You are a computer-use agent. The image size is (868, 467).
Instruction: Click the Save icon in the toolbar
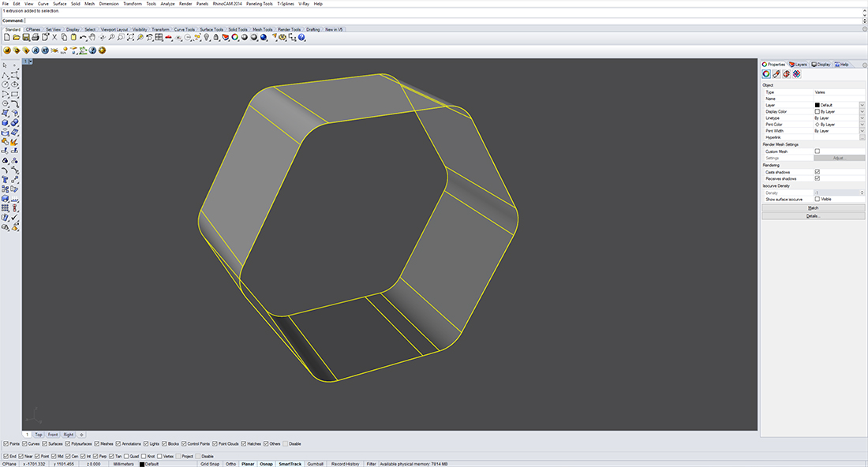point(25,38)
